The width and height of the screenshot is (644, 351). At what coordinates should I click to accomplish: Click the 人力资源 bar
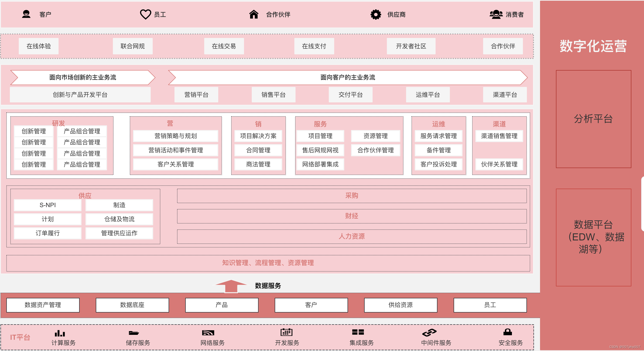pyautogui.click(x=352, y=236)
